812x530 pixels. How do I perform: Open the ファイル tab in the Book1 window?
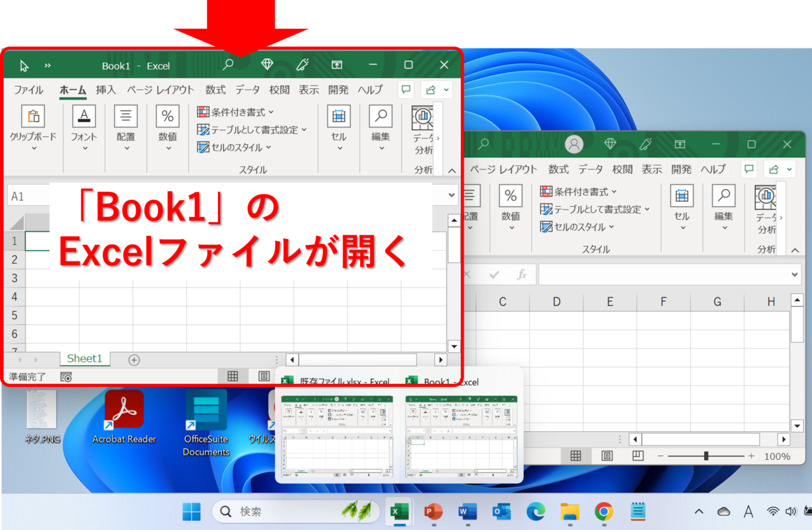tap(29, 90)
